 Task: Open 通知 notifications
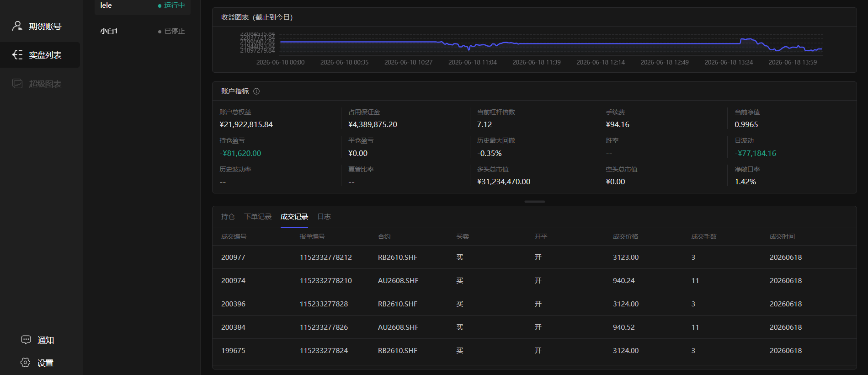38,340
